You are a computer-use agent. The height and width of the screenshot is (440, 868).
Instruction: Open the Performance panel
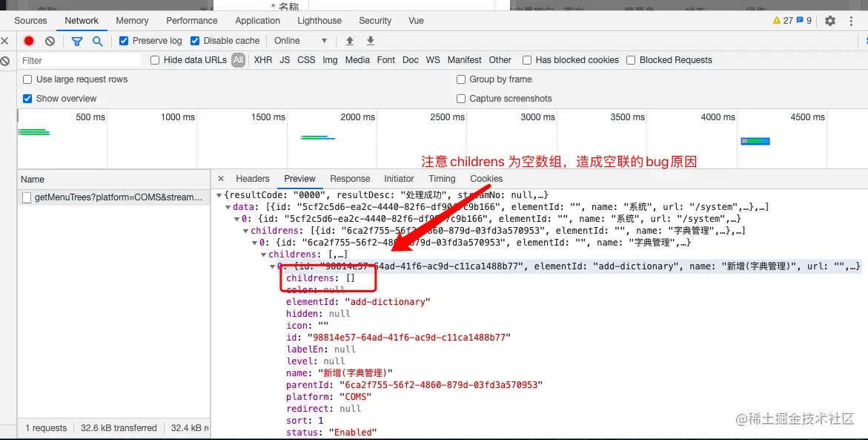coord(191,21)
